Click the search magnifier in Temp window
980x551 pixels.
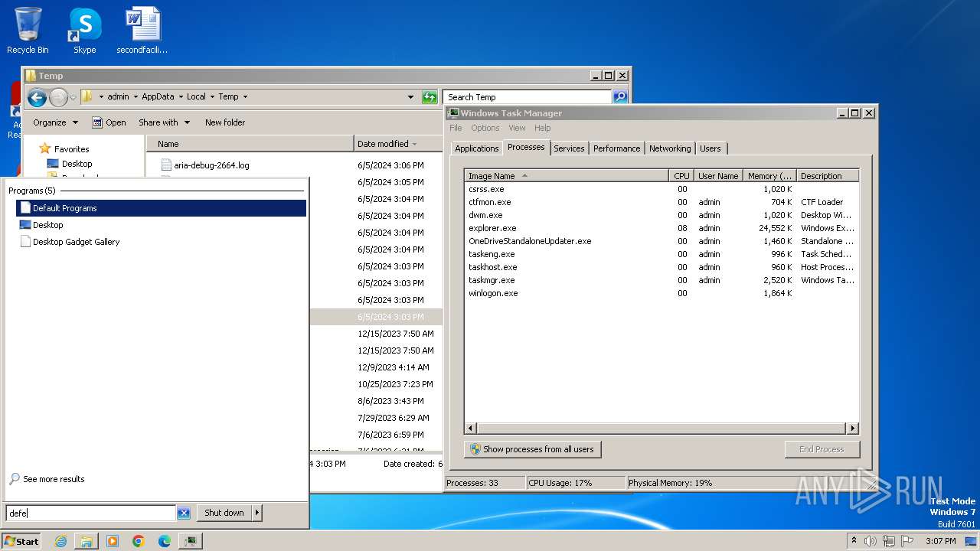[620, 97]
